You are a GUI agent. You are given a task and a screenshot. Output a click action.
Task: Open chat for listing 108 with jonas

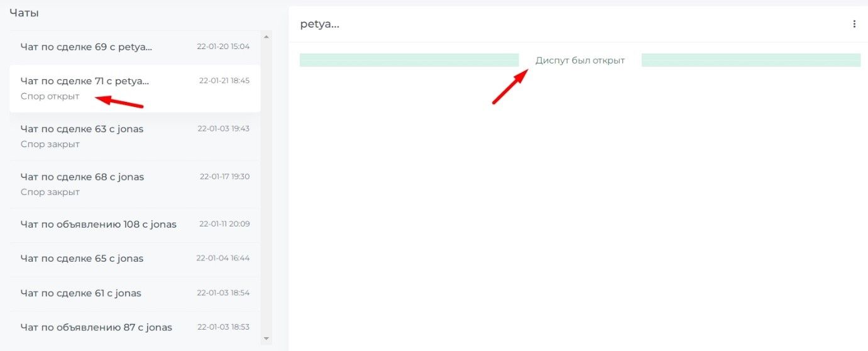(x=135, y=225)
